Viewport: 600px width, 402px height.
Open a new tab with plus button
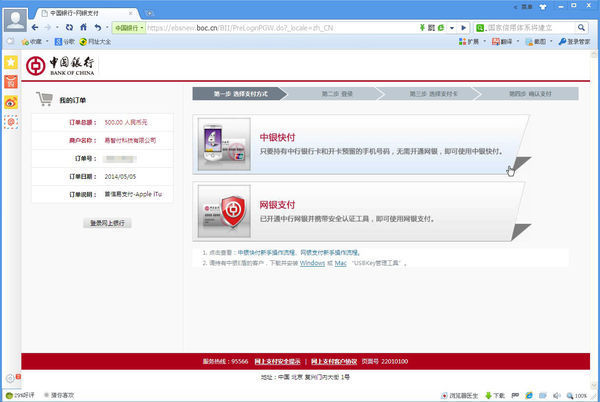(x=150, y=13)
